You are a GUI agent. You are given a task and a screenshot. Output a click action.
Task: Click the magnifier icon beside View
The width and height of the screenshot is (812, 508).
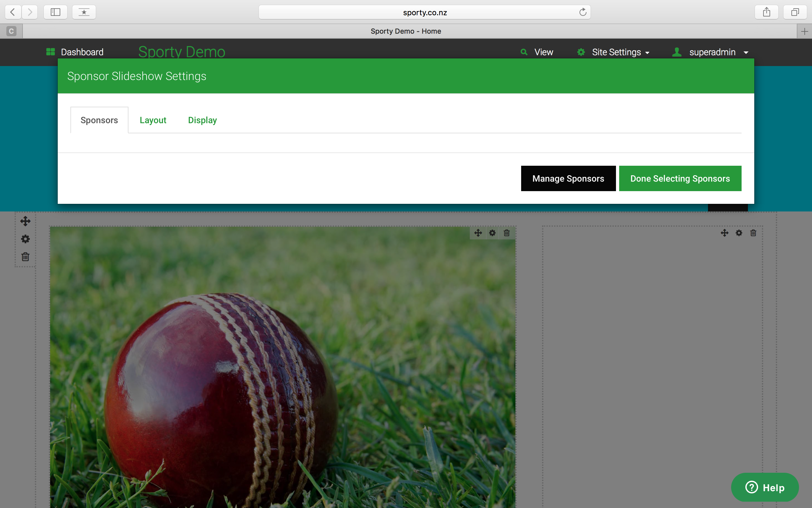click(524, 52)
